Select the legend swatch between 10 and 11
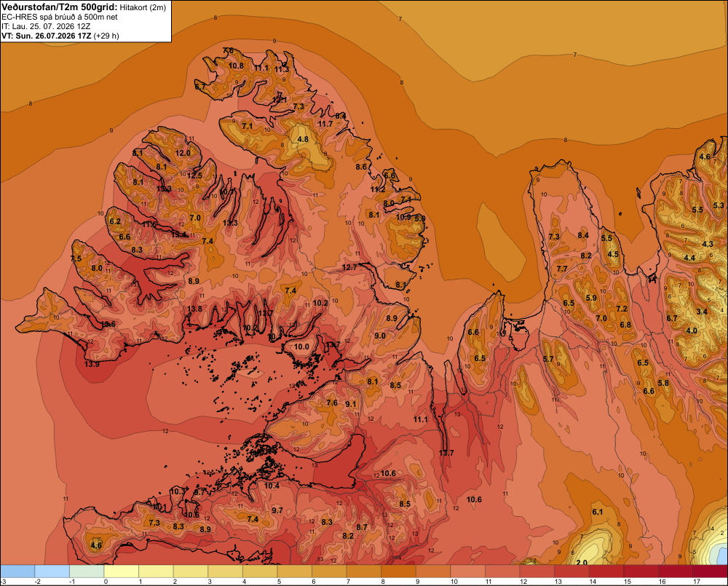Image resolution: width=728 pixels, height=586 pixels. coord(468,571)
